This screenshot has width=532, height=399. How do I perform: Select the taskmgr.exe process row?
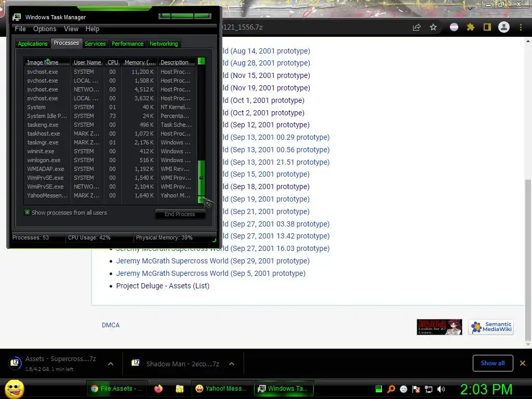click(110, 142)
